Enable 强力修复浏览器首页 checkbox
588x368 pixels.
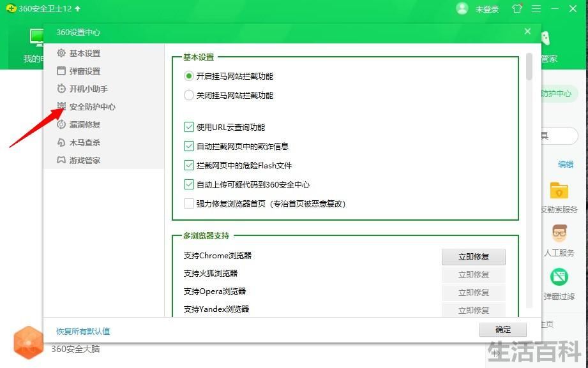(188, 204)
